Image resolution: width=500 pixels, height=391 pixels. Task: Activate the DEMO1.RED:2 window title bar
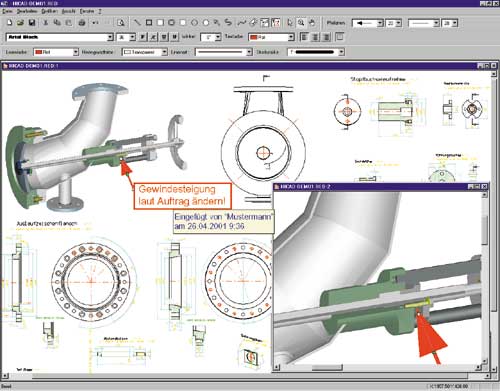371,186
